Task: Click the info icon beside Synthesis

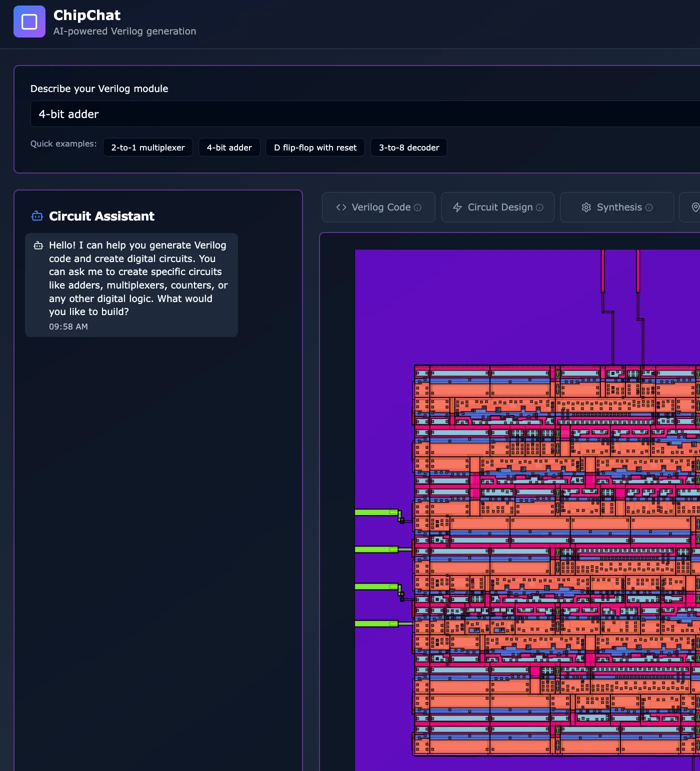Action: point(649,207)
